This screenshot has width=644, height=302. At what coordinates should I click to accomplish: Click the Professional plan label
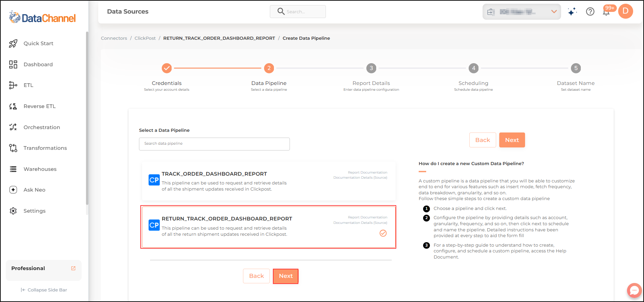pyautogui.click(x=28, y=268)
